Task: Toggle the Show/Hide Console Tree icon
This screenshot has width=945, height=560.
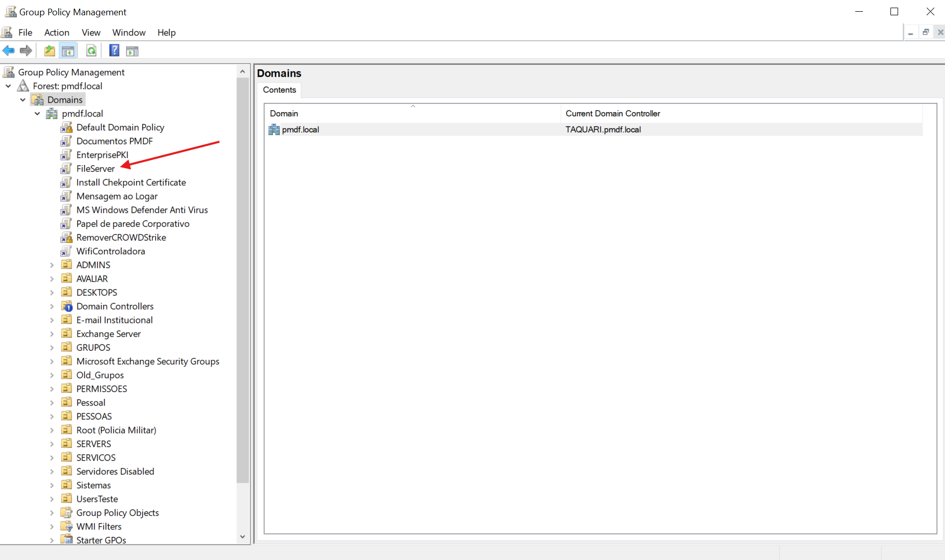Action: (68, 51)
